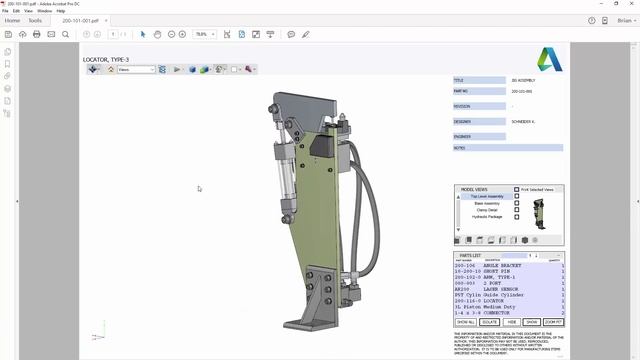Viewport: 640px width, 360px height.
Task: Click the read mode icon before the comment bubble
Action: tap(270, 34)
